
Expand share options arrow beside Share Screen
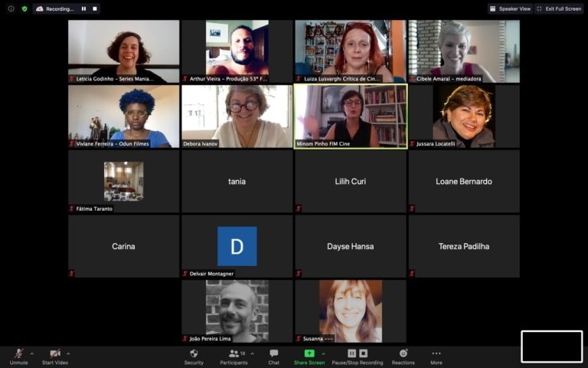pos(323,353)
